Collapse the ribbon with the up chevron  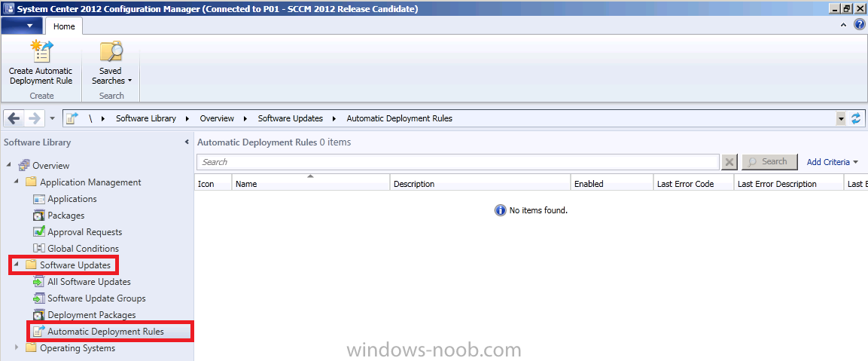tap(843, 25)
